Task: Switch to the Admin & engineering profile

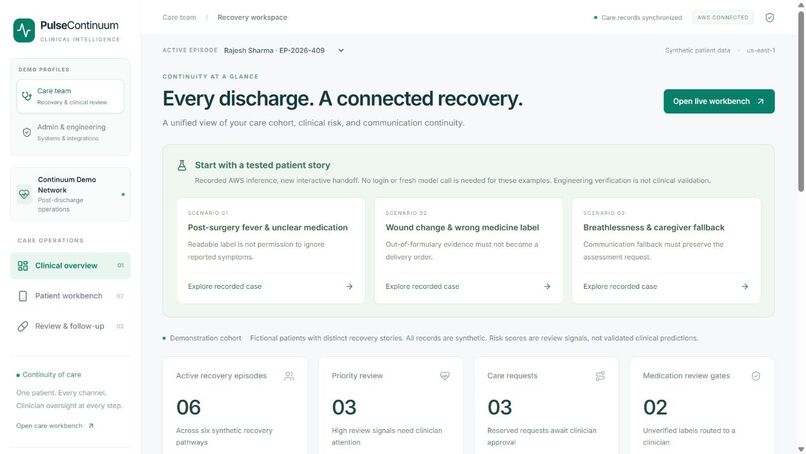Action: point(70,132)
